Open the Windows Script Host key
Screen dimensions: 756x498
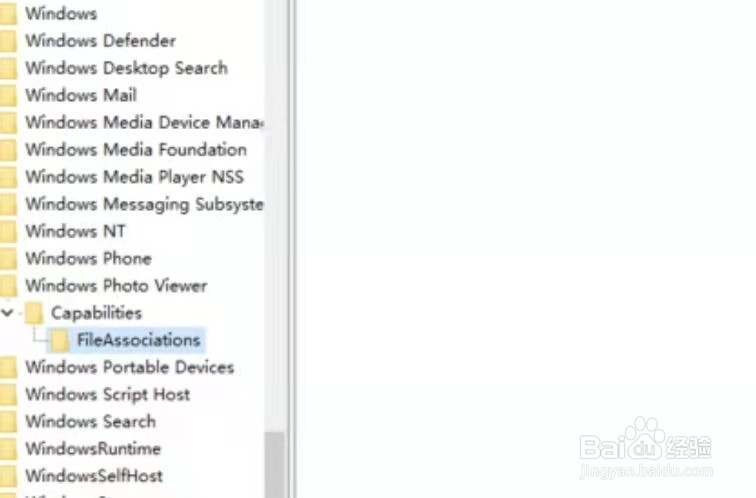108,394
